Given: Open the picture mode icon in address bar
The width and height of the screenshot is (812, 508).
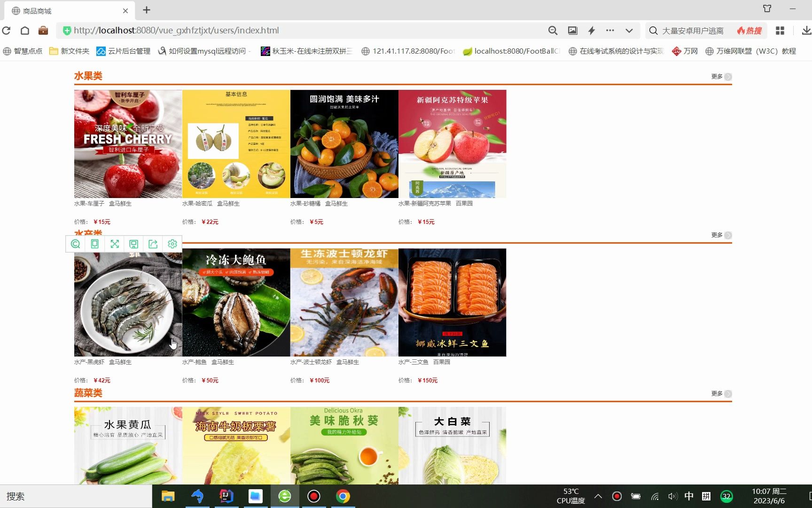Looking at the screenshot, I should [x=572, y=31].
